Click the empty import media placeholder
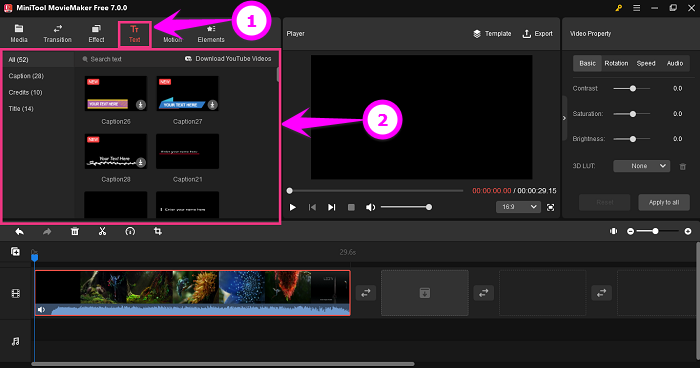This screenshot has width=700, height=368. click(425, 293)
